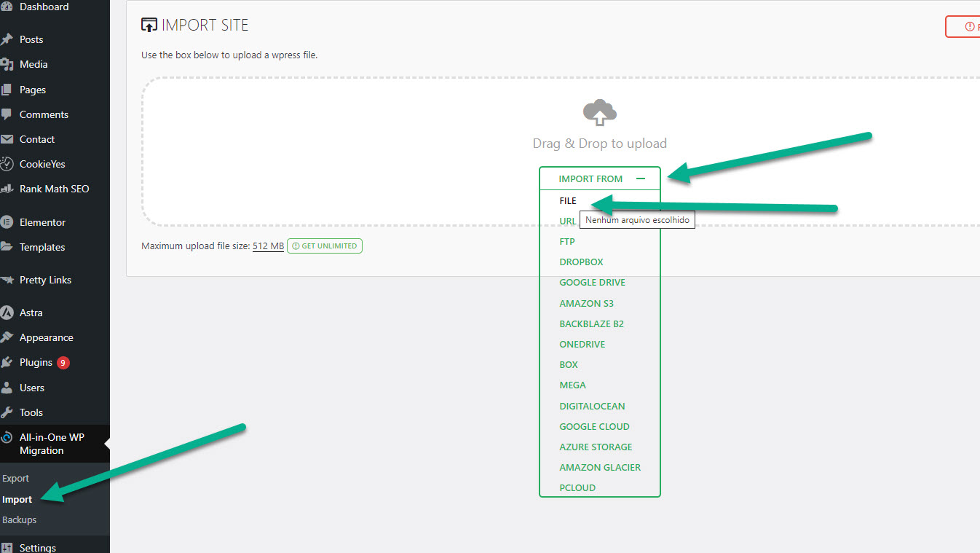
Task: Click the Contact envelope icon
Action: (7, 139)
